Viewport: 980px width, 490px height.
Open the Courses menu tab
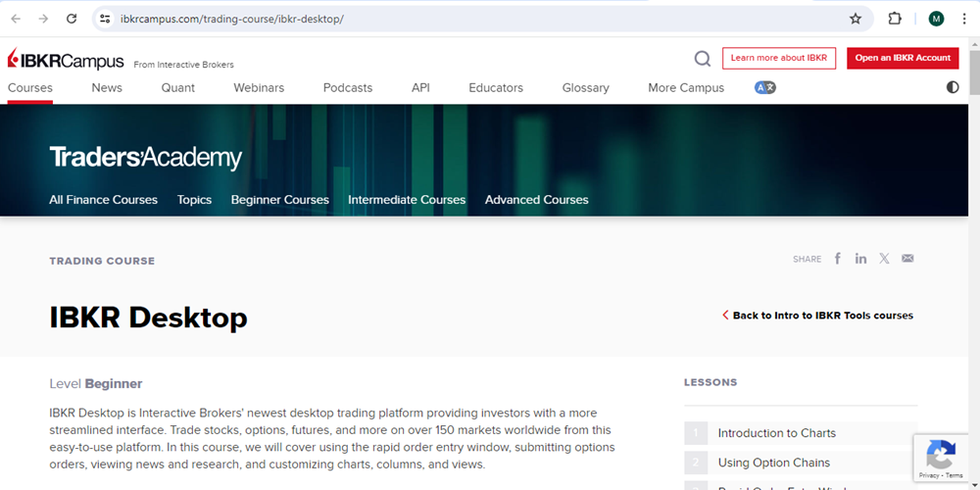tap(30, 88)
